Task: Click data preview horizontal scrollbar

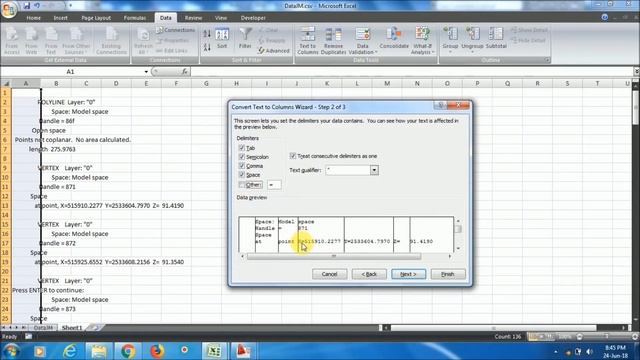Action: 333,256
